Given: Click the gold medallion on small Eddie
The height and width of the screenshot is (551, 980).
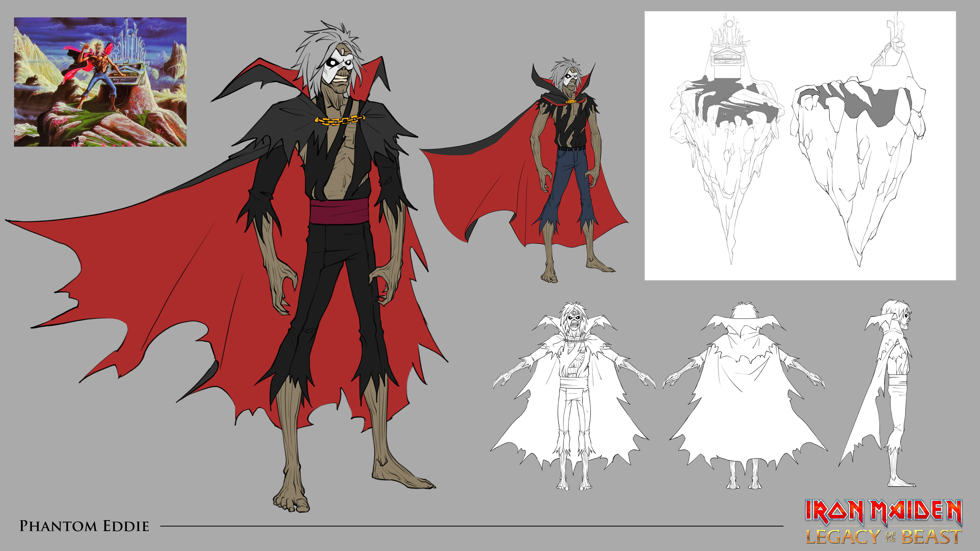Looking at the screenshot, I should click(x=571, y=102).
